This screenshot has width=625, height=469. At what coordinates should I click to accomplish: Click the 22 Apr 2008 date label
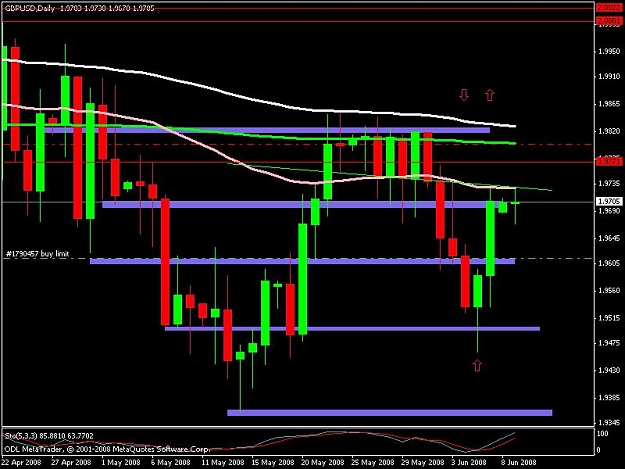pyautogui.click(x=22, y=462)
